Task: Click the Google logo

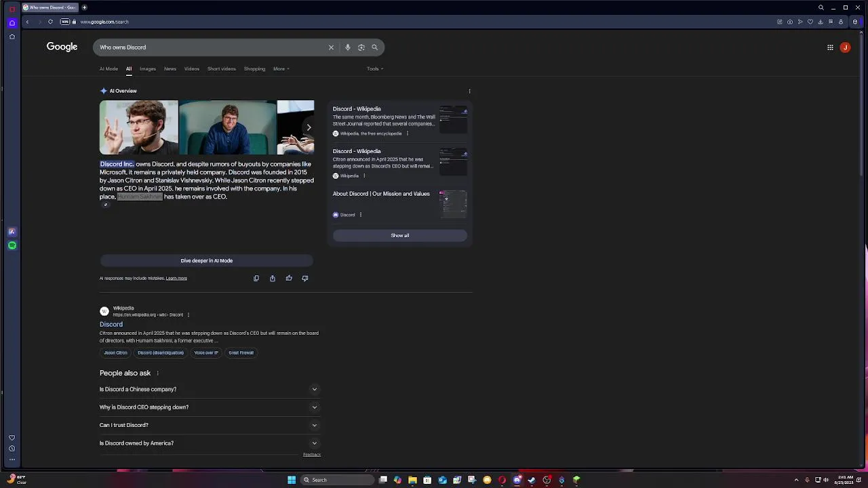Action: pos(62,47)
